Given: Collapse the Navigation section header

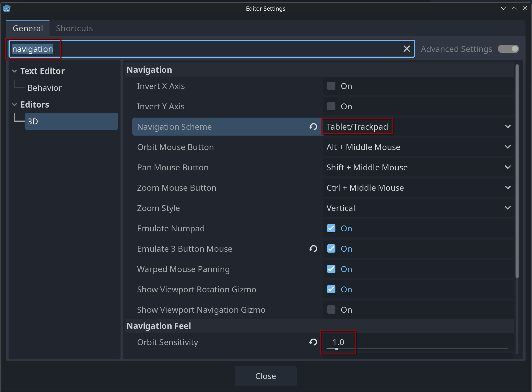Looking at the screenshot, I should coord(319,70).
